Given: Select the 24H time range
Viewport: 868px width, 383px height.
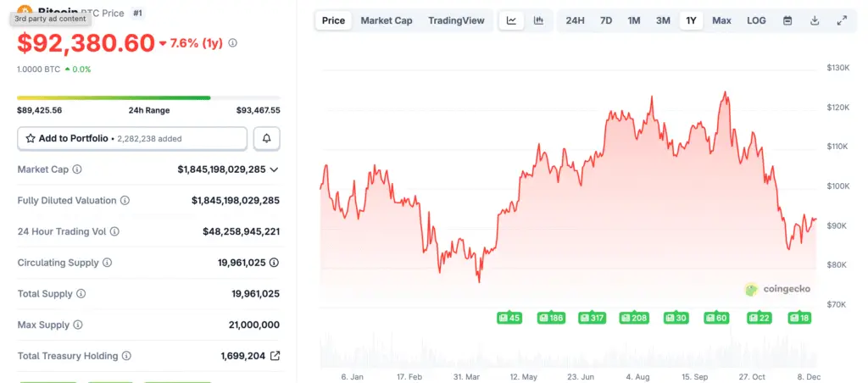Looking at the screenshot, I should [x=575, y=20].
